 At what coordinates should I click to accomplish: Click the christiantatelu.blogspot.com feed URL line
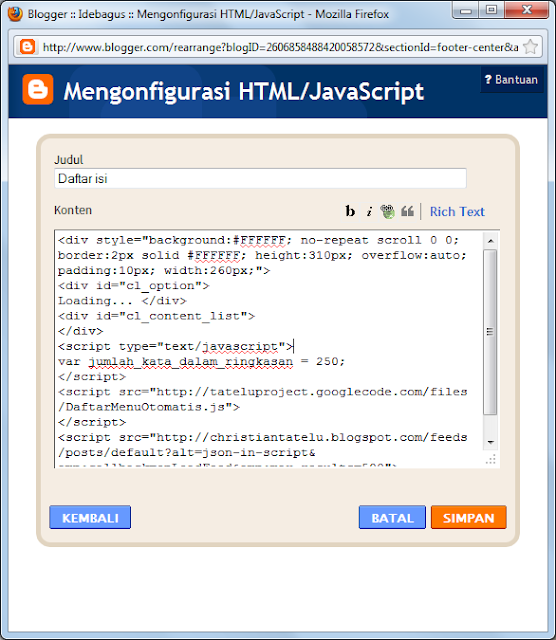pyautogui.click(x=262, y=437)
